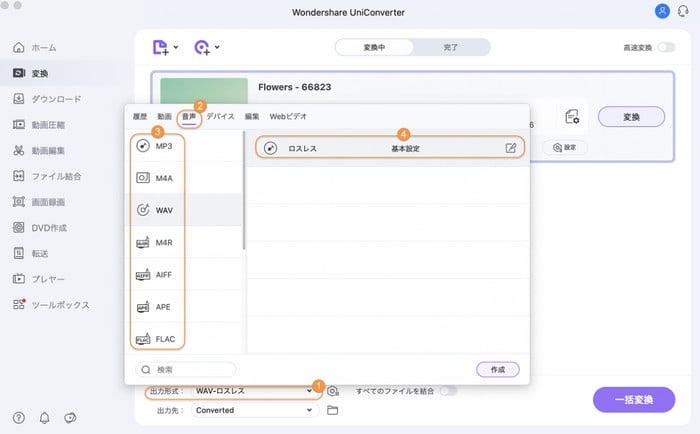Switch to the converting (変換中) tab
700x434 pixels.
(x=374, y=47)
